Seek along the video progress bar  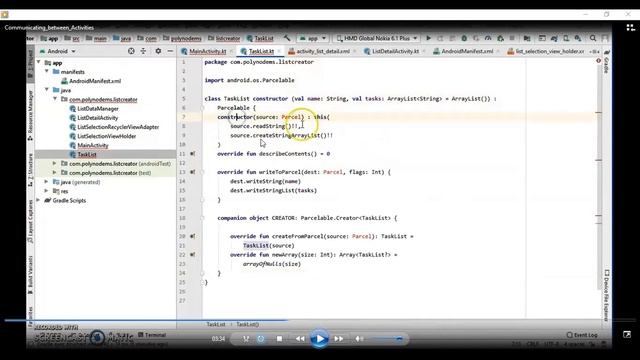pos(320,320)
